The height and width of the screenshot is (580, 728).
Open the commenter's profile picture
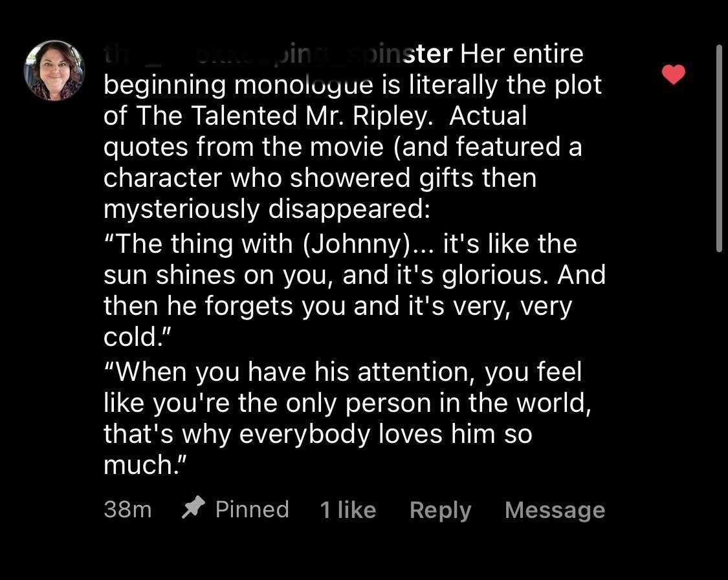click(x=54, y=70)
